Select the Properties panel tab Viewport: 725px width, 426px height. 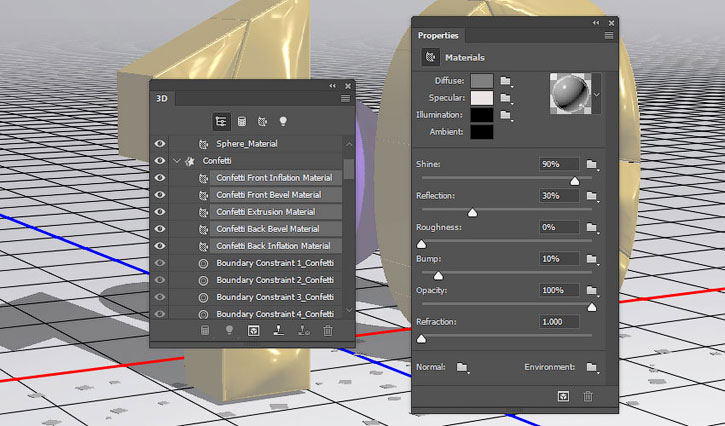point(438,36)
